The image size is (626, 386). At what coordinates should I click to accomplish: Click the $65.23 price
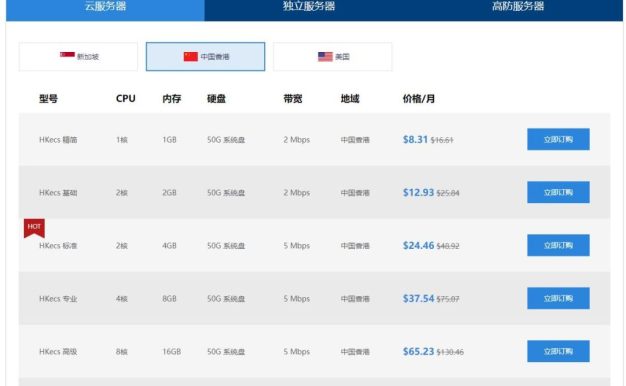pyautogui.click(x=418, y=351)
